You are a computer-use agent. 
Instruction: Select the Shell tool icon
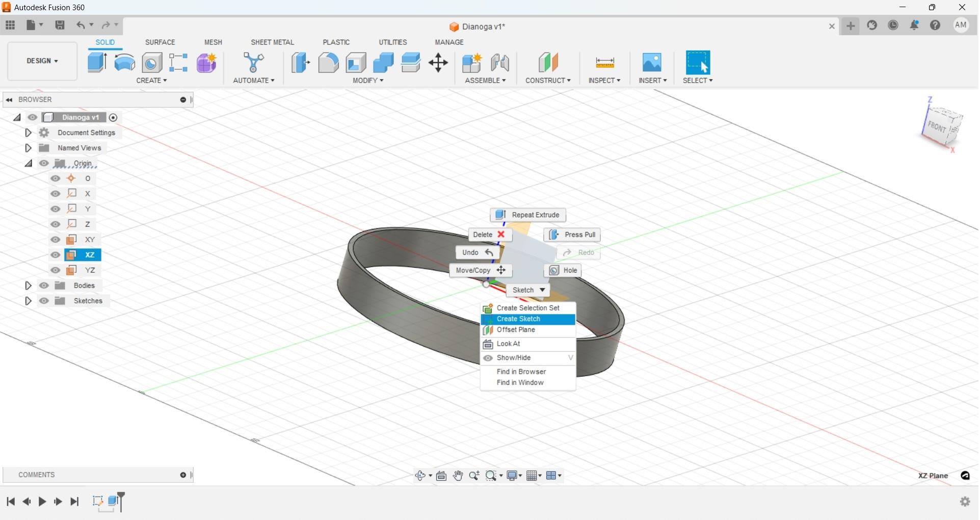point(356,63)
